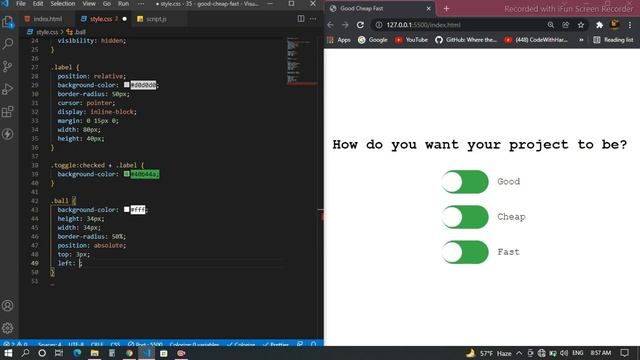The image size is (640, 360).
Task: Open the Go menu
Action: pyautogui.click(x=107, y=4)
